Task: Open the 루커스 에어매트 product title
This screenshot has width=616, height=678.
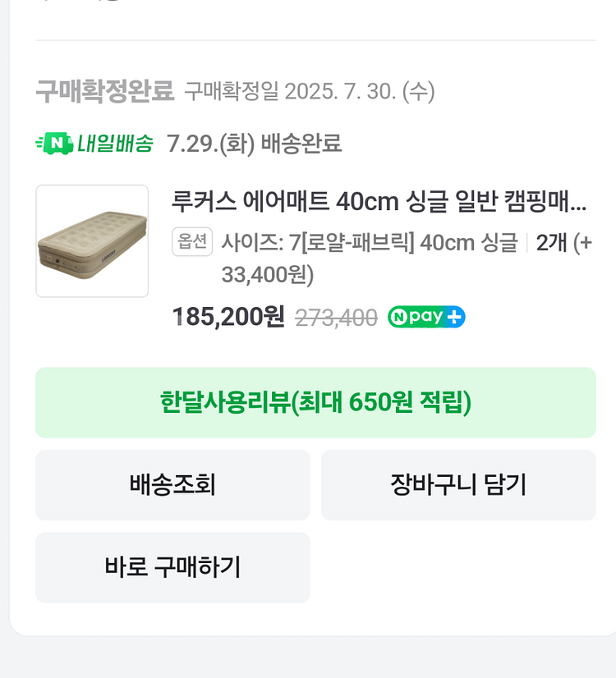Action: coord(379,201)
